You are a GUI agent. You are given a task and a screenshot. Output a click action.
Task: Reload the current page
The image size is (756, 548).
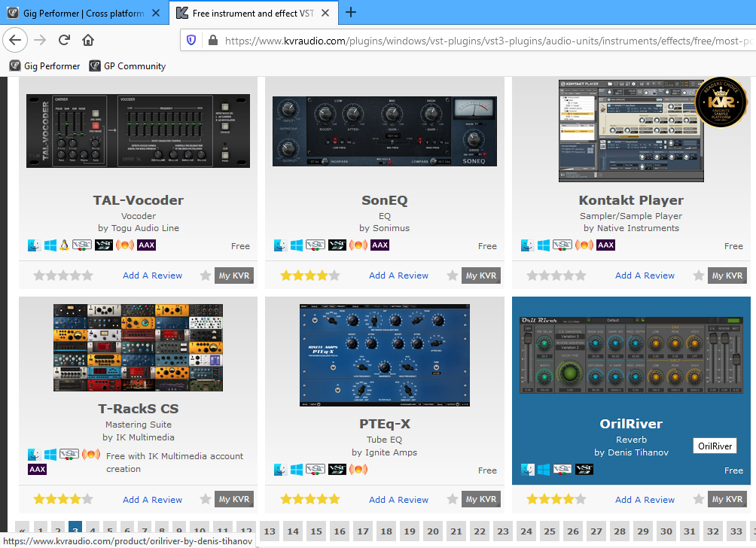pyautogui.click(x=64, y=40)
